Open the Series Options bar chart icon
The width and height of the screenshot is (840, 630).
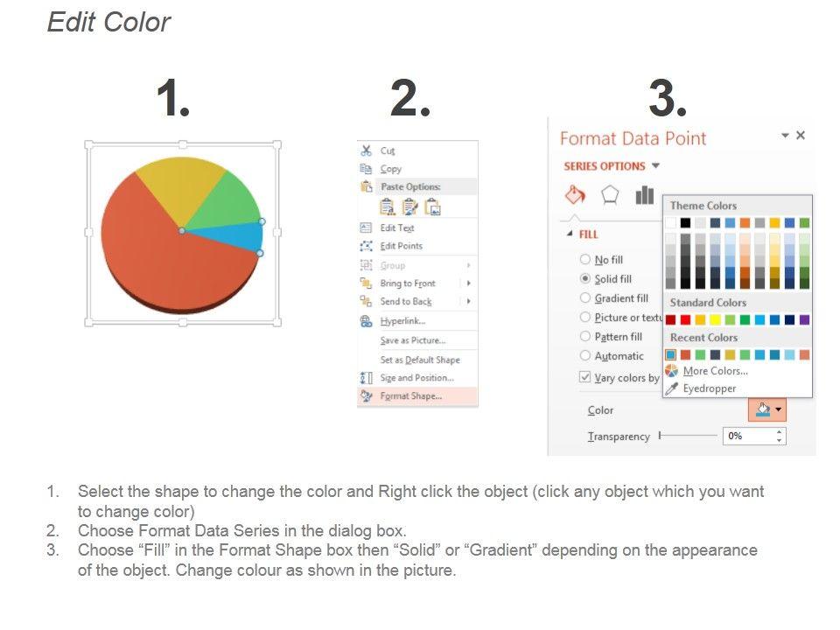click(645, 194)
